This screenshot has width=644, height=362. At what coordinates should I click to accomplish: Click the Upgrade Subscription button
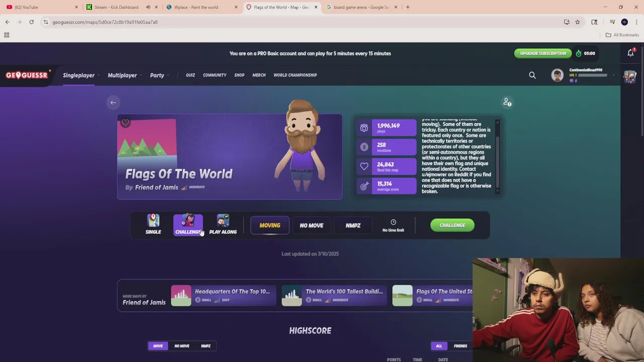[x=543, y=53]
